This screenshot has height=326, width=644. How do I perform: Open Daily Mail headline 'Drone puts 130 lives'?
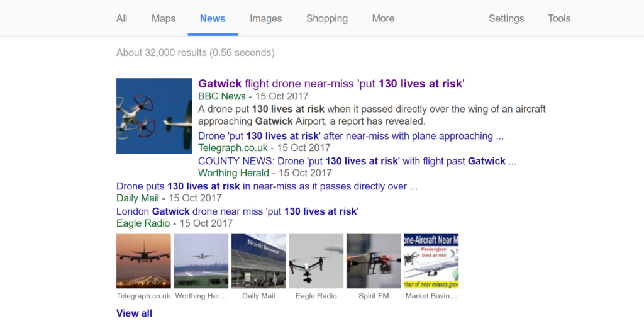coord(267,186)
